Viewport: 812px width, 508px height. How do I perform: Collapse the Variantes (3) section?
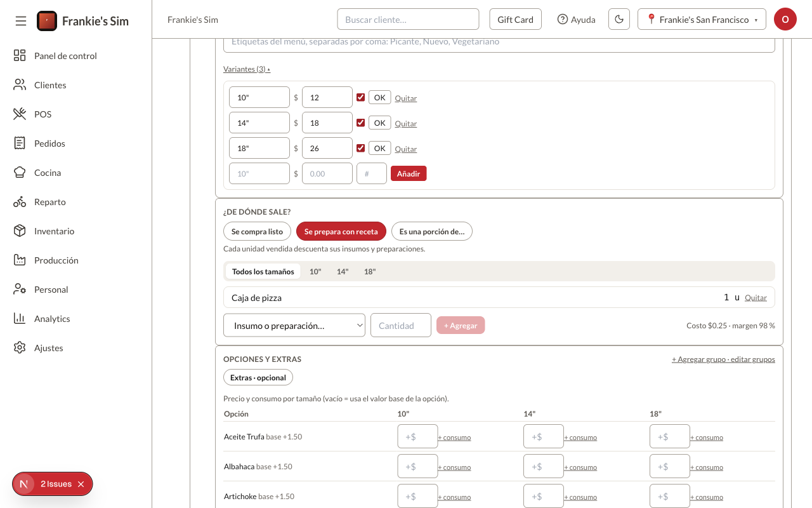click(247, 69)
